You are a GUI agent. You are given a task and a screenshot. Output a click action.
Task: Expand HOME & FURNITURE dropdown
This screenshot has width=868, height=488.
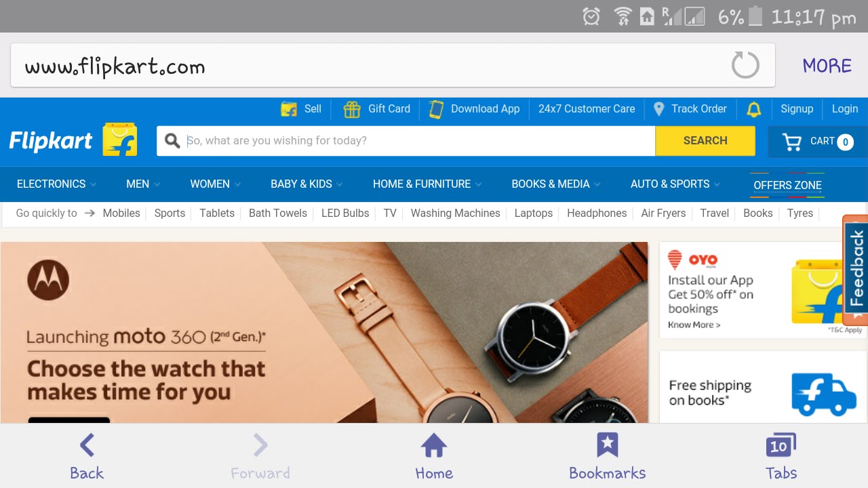coord(427,184)
